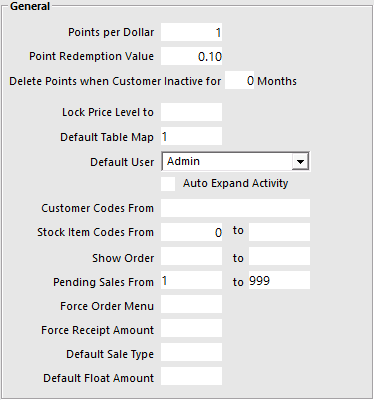Click the 'Pending Sales From' label

click(103, 282)
